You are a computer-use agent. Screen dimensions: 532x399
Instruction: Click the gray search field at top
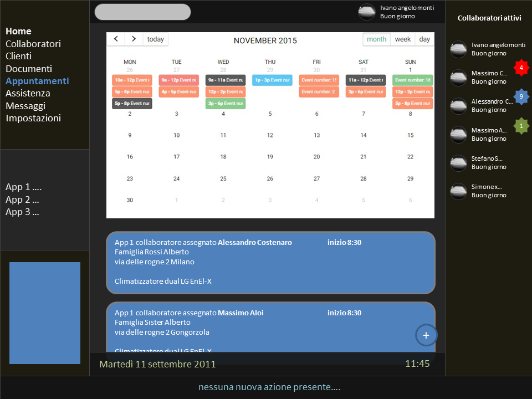142,12
